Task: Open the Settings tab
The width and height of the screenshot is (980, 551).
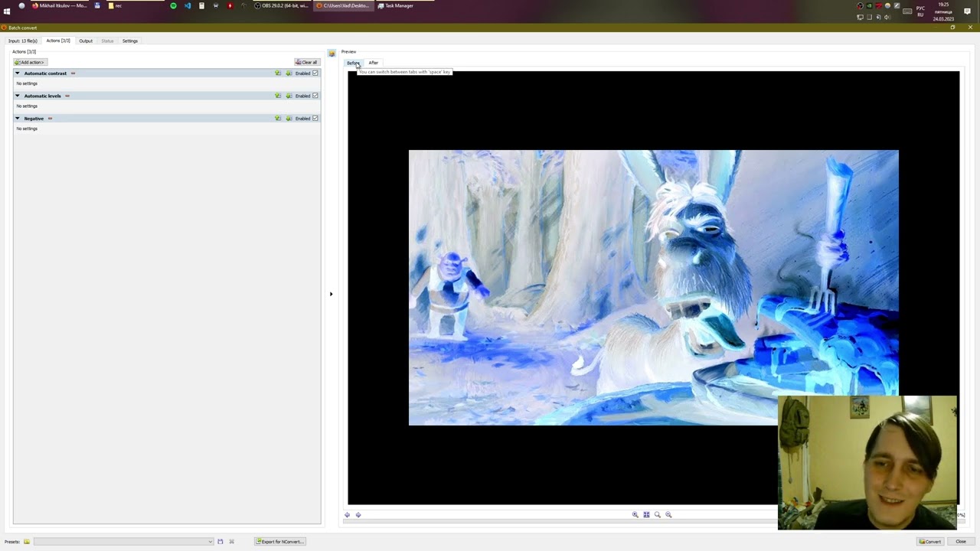Action: point(130,41)
